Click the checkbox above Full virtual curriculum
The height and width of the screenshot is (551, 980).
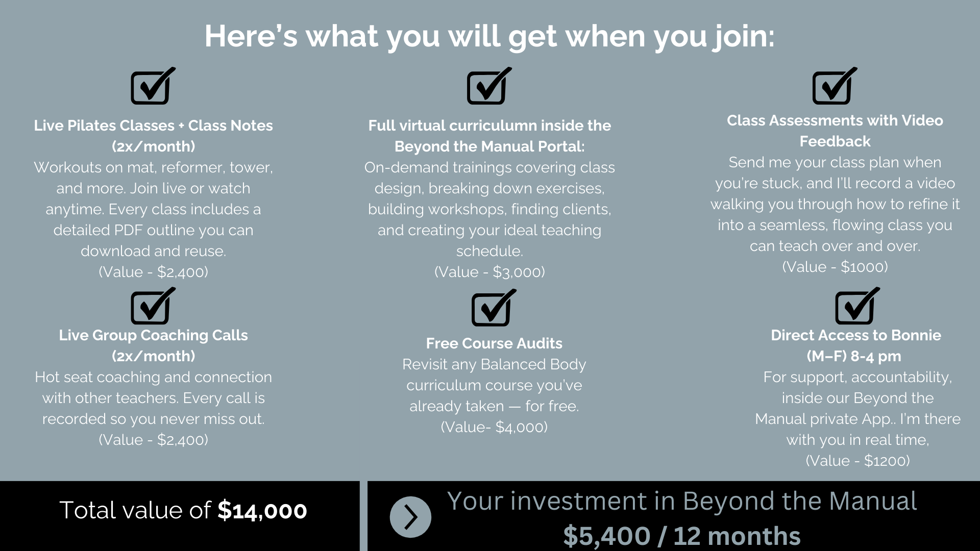click(x=488, y=87)
